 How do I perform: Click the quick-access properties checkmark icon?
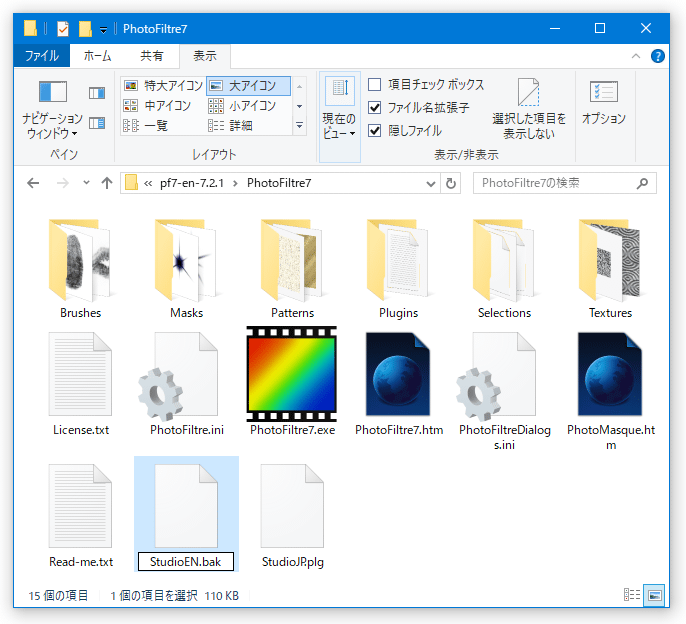tap(63, 29)
